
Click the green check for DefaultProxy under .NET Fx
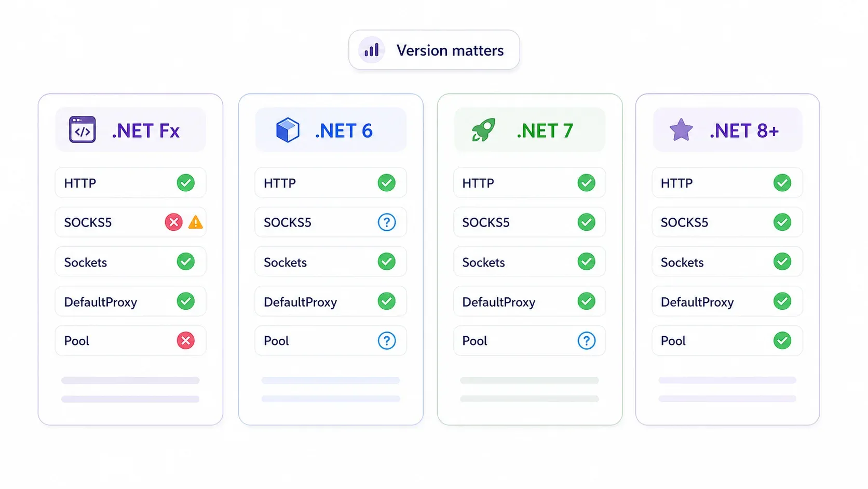[186, 301]
